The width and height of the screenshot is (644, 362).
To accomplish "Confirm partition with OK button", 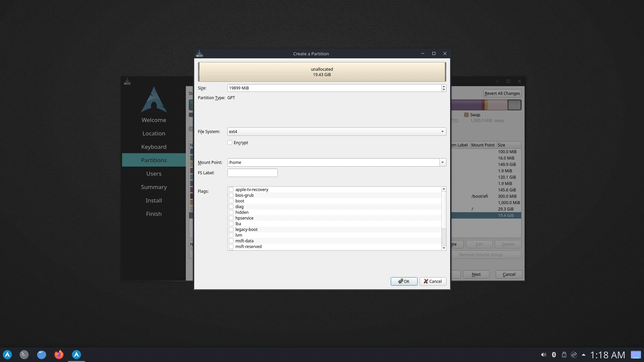I will [x=404, y=282].
